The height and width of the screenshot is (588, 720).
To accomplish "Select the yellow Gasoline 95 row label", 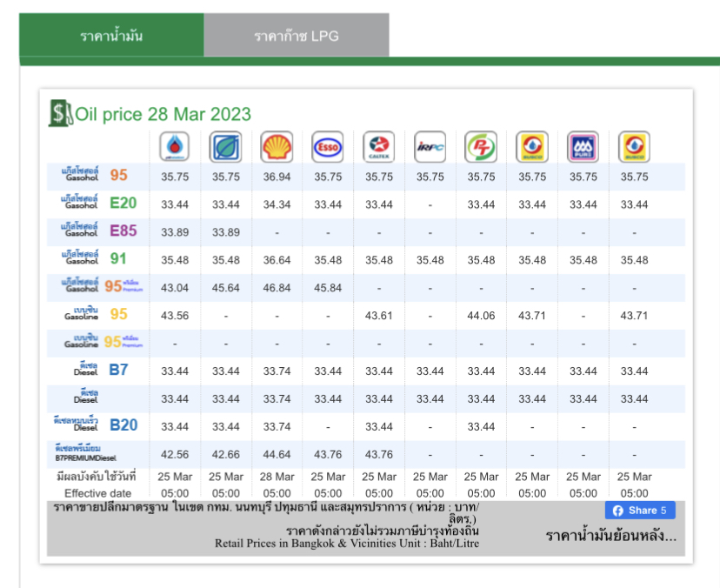I will click(96, 314).
